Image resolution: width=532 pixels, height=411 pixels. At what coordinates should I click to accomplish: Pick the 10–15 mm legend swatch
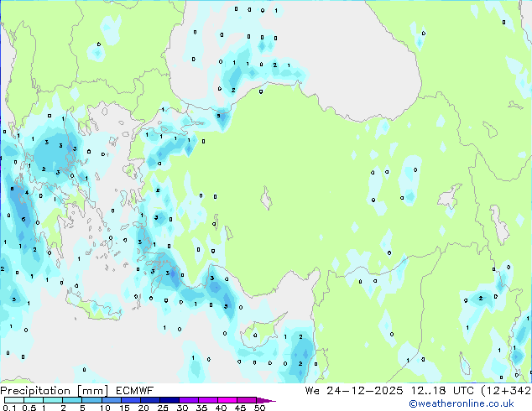coord(112,400)
